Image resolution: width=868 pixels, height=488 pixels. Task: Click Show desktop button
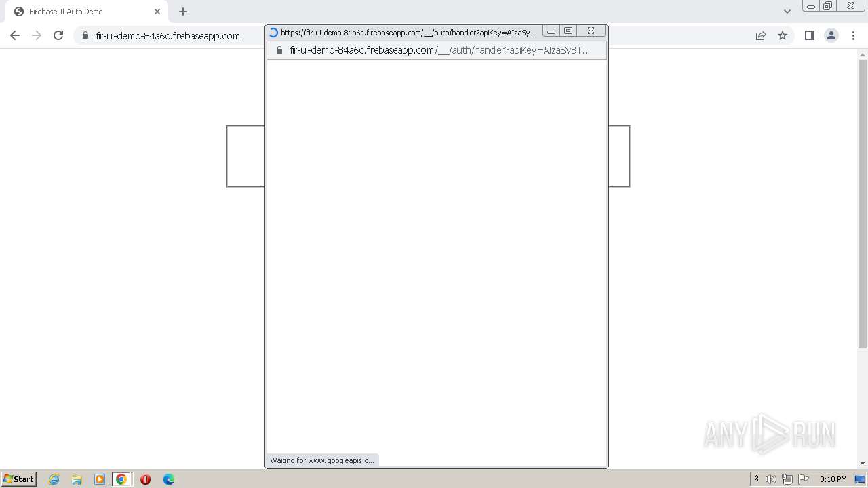point(861,479)
